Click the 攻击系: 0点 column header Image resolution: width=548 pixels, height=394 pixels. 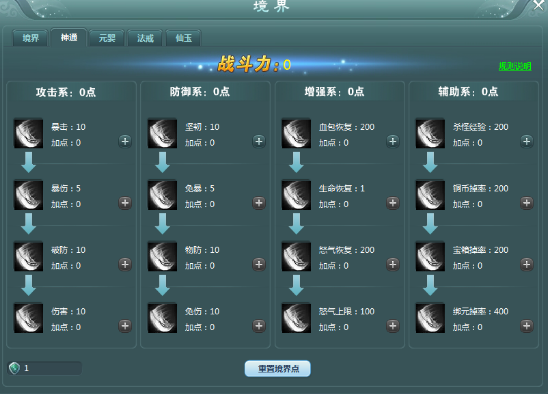tap(66, 92)
